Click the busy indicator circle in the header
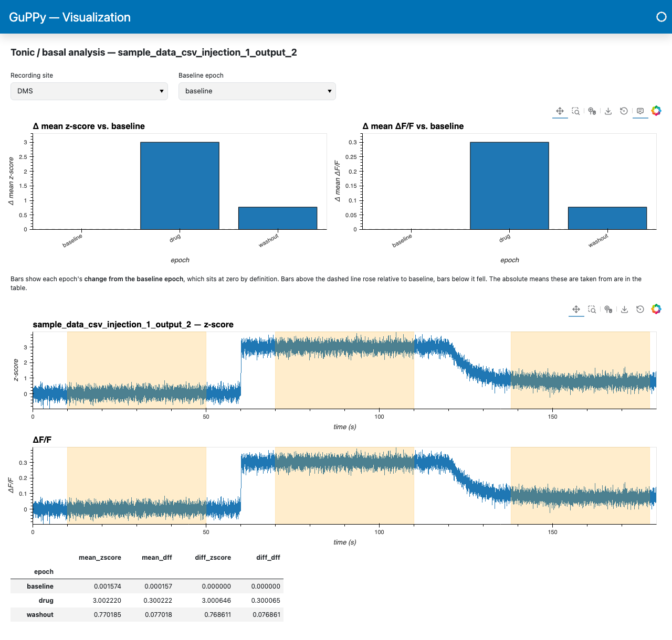The image size is (672, 640). 661,17
